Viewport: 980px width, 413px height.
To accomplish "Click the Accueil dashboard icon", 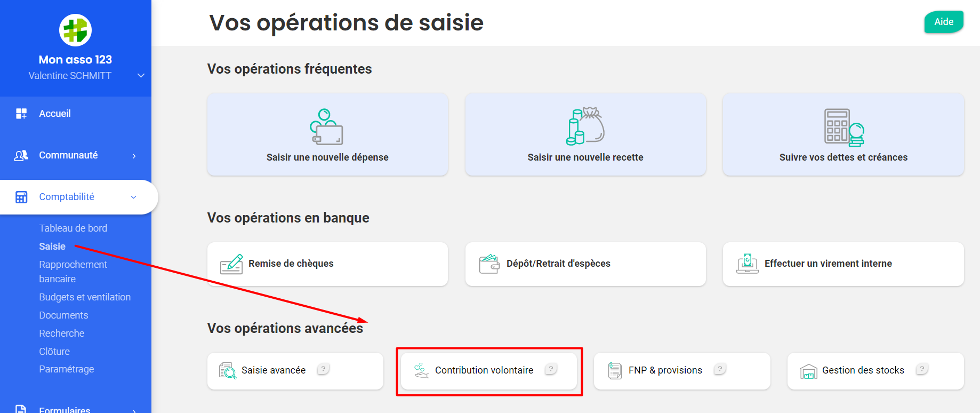I will (21, 114).
